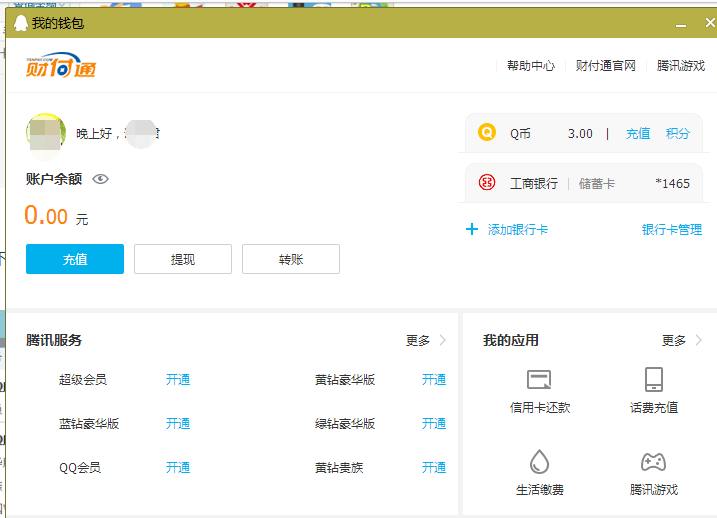Click the 绿钻豪华版 service label
The image size is (717, 518).
point(345,423)
